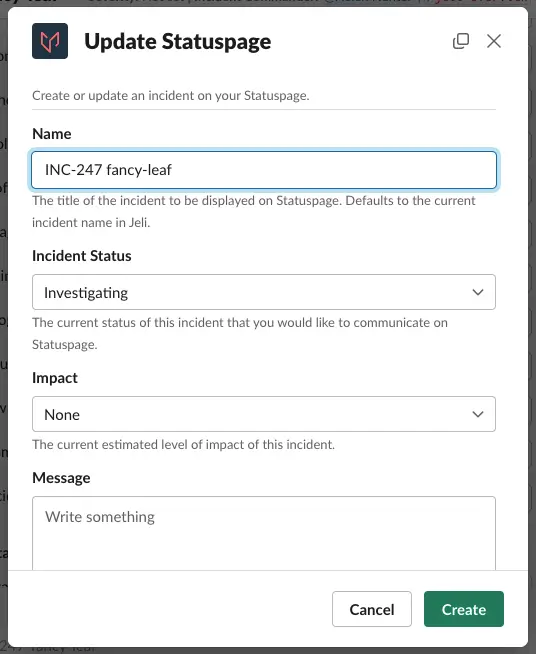Click the chevron arrow in Impact field
The width and height of the screenshot is (536, 654).
478,414
